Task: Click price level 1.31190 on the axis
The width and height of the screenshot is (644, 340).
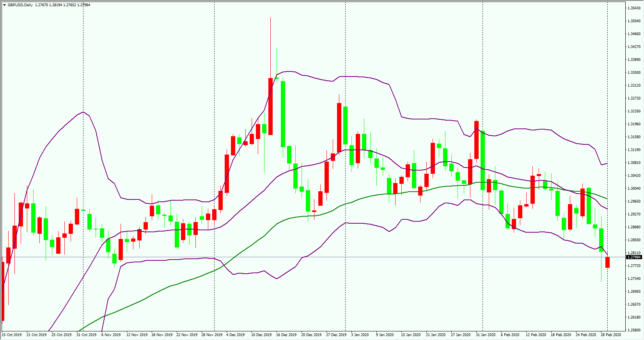Action: coord(634,150)
